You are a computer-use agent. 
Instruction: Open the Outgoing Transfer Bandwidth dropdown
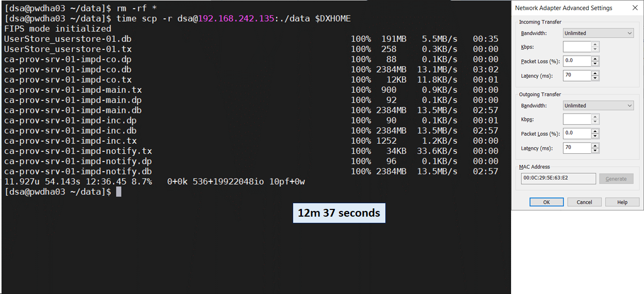(598, 106)
